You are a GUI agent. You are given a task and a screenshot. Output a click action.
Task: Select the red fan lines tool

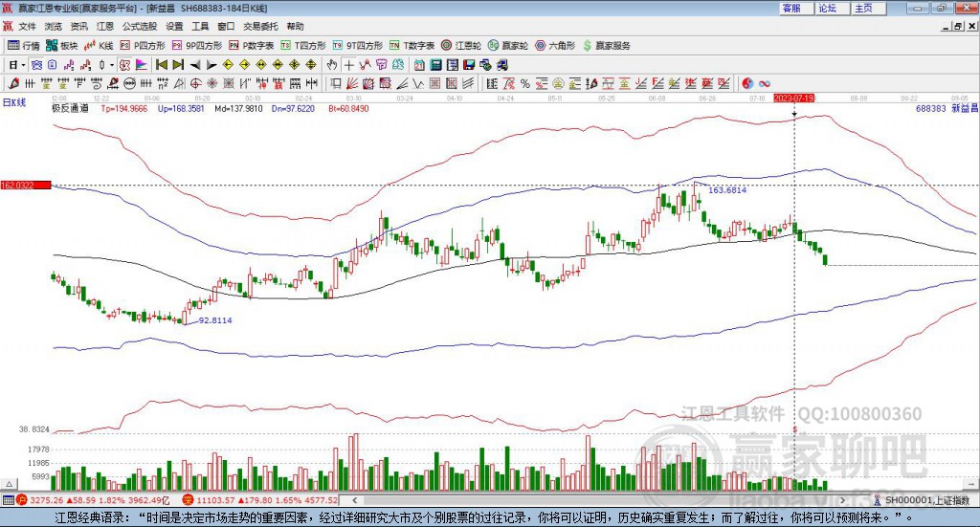pos(352,83)
